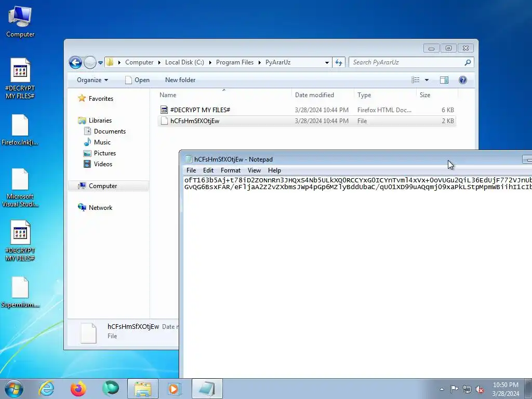Viewport: 532px width, 399px height.
Task: Click the Notepad title bar icon
Action: click(188, 159)
